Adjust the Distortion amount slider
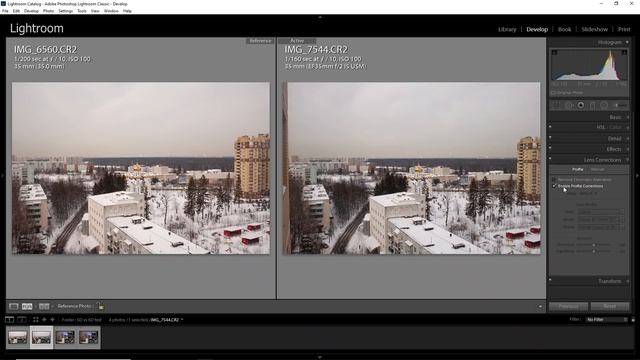Screen dimensions: 640x360 coord(593,245)
